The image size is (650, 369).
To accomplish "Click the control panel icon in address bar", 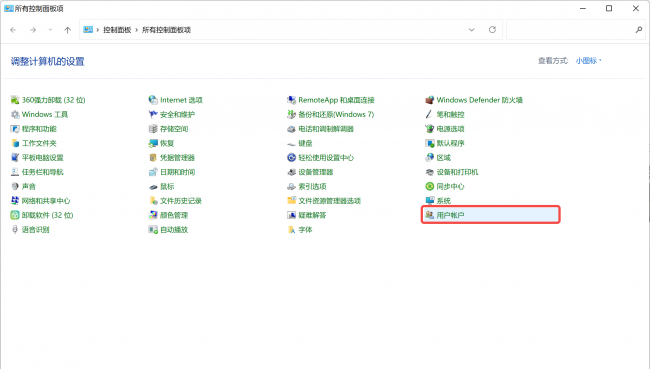I will coord(88,29).
